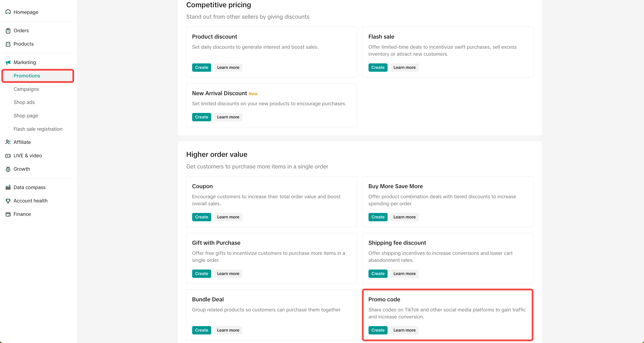Go to Shop ads in sidebar

point(24,102)
